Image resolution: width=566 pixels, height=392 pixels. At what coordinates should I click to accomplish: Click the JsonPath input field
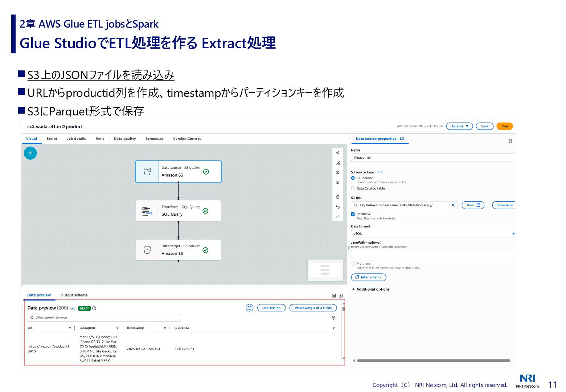click(x=433, y=253)
